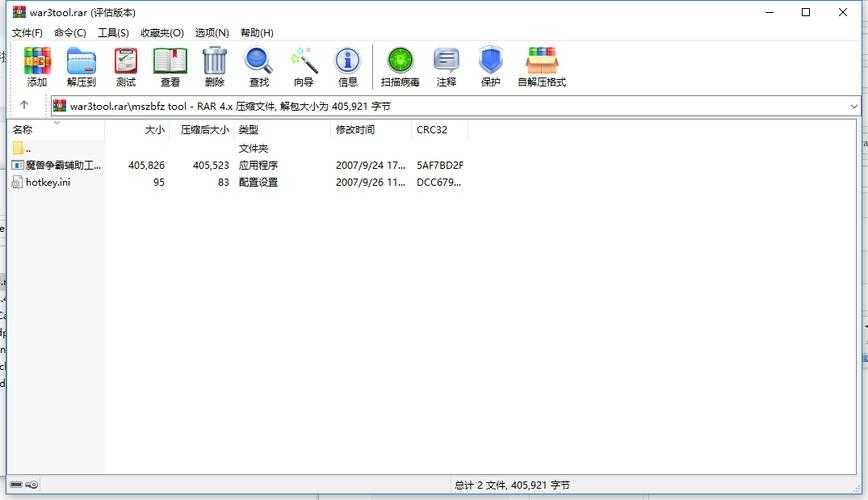This screenshot has width=868, height=500.
Task: Click the 配置设置 type cell
Action: coord(258,182)
